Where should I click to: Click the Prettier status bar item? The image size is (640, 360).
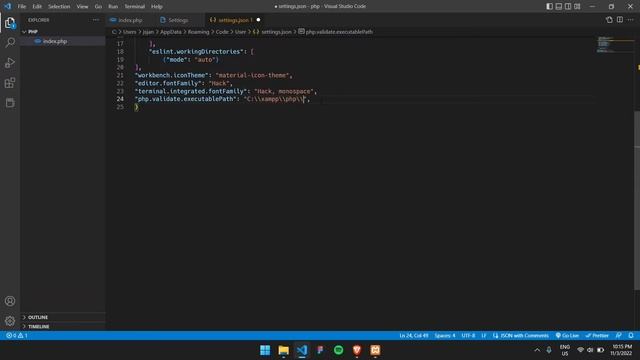coord(597,336)
